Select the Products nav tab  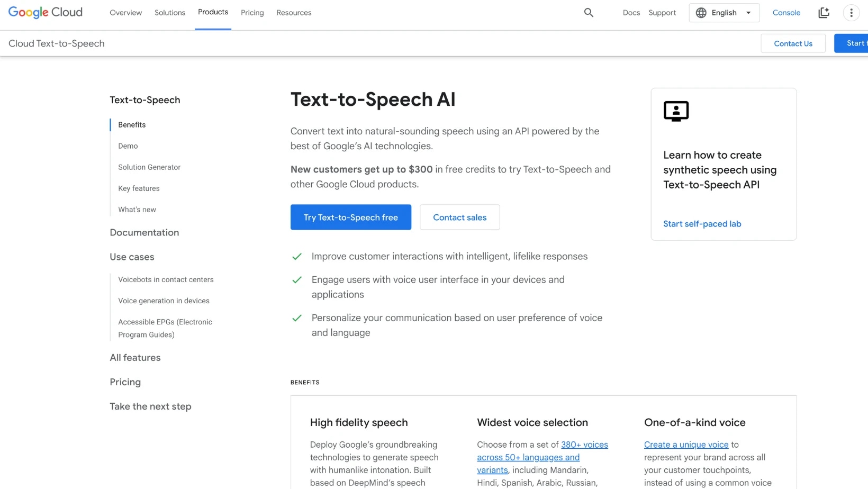pyautogui.click(x=213, y=12)
